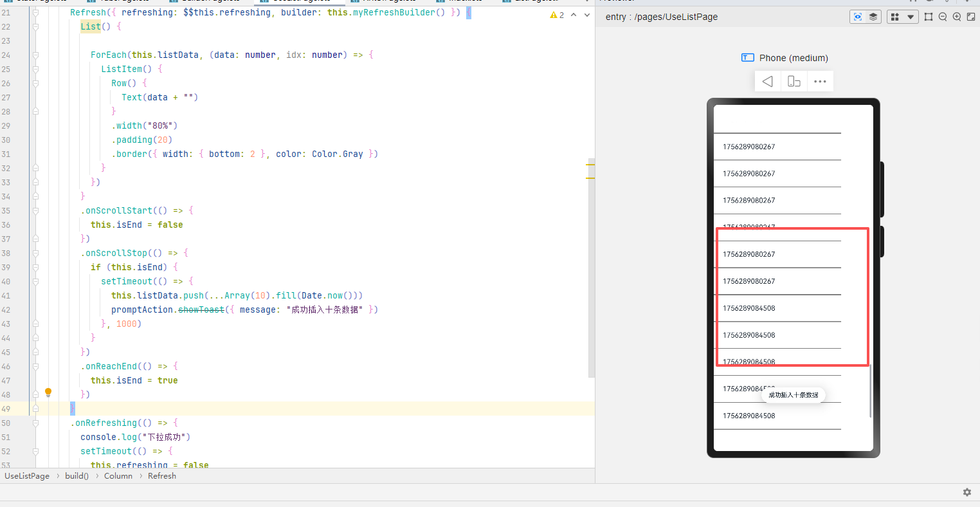Click the deprecated showToast call
Image resolution: width=980 pixels, height=507 pixels.
201,310
